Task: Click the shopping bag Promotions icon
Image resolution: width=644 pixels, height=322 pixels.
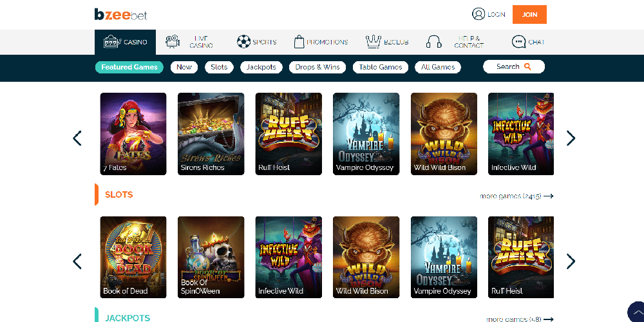Action: 299,41
